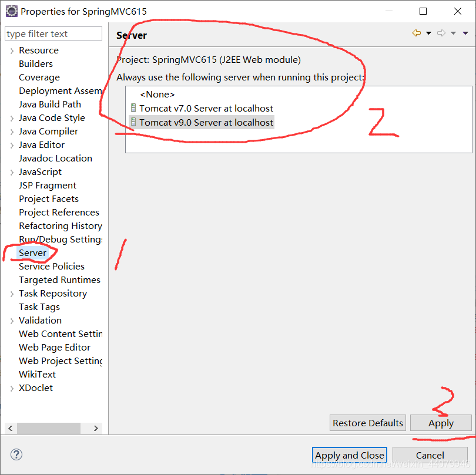This screenshot has width=476, height=475.
Task: Open Run/Debug Settings page
Action: point(61,240)
